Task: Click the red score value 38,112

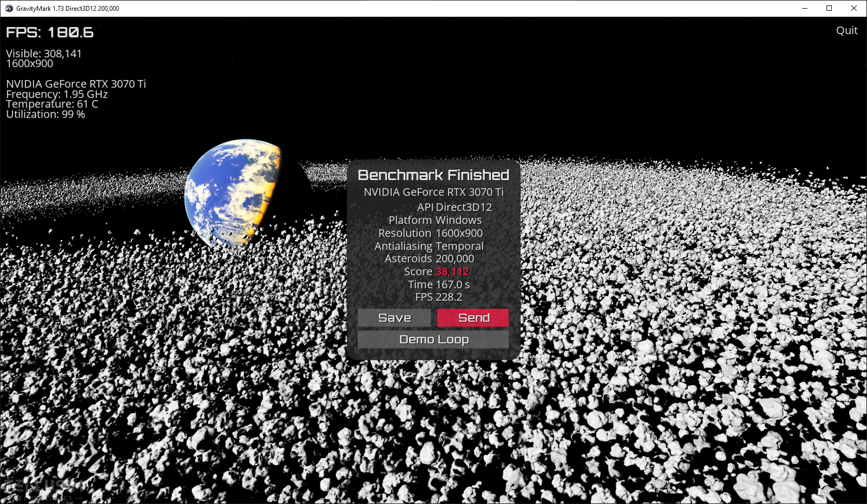Action: [x=452, y=271]
